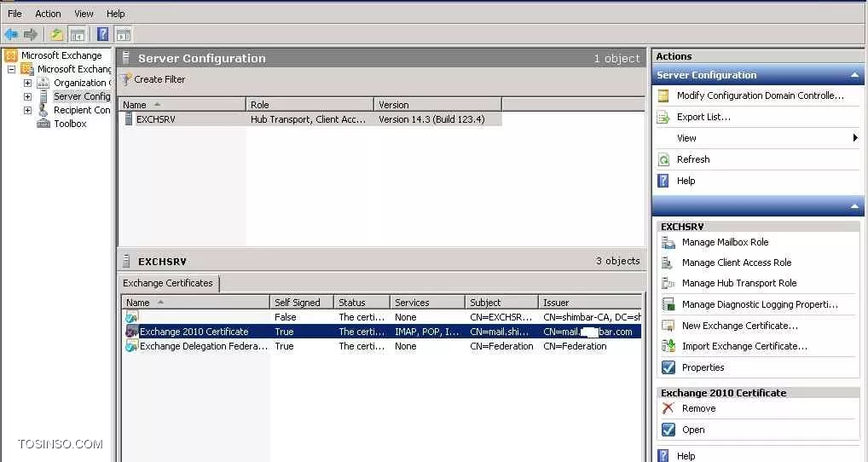Open the Exchange 2010 Certificate action
This screenshot has height=462, width=868.
point(693,430)
